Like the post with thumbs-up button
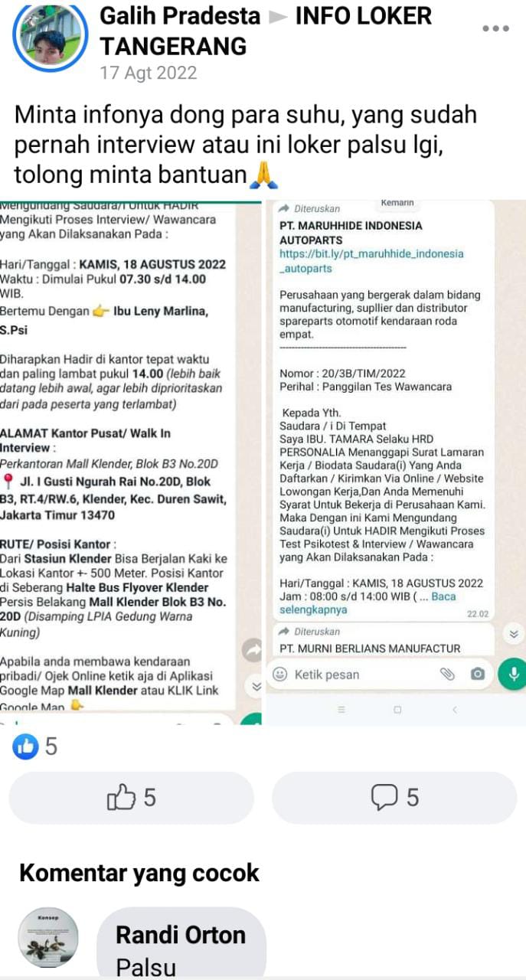This screenshot has width=526, height=980. [x=131, y=798]
